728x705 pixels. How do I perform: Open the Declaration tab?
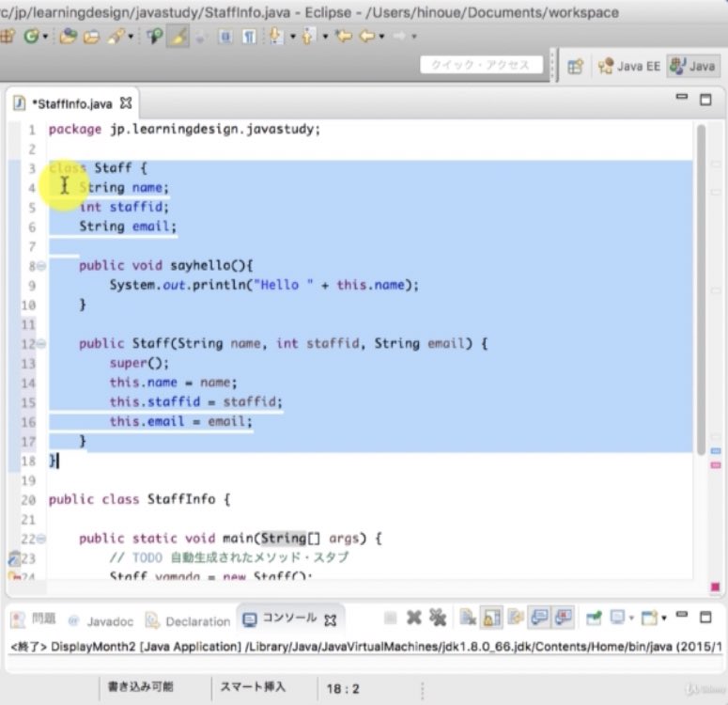(x=188, y=621)
